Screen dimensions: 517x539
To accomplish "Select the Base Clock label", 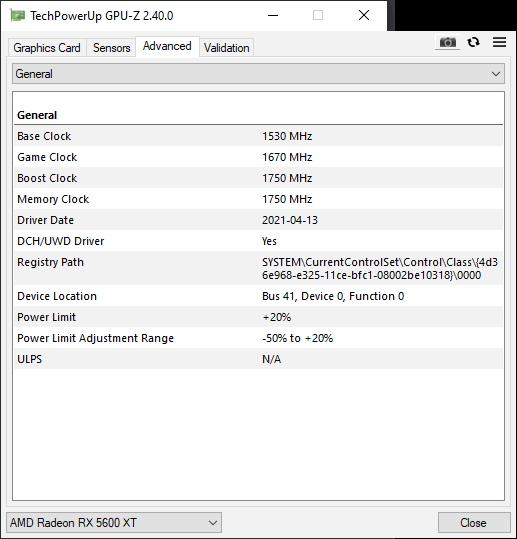I will pos(44,136).
